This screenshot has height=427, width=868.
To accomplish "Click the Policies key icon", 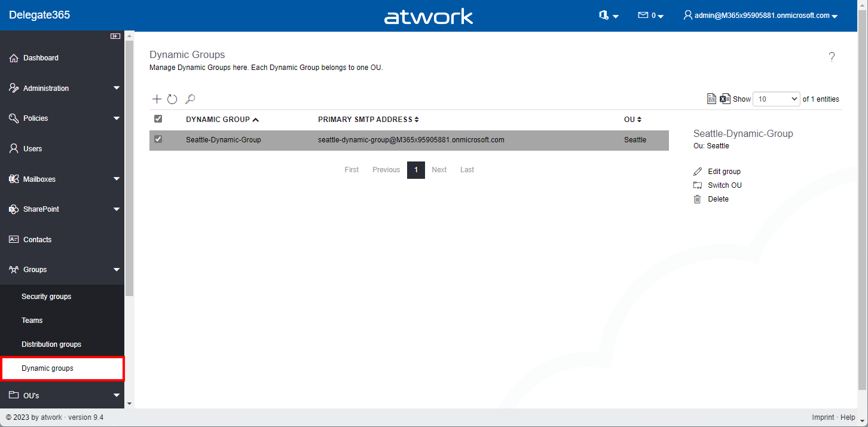I will pyautogui.click(x=14, y=118).
